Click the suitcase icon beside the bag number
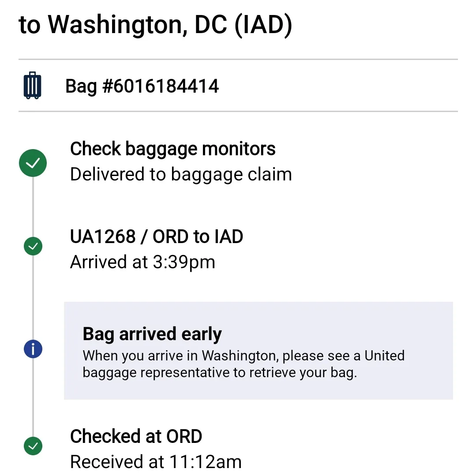This screenshot has width=476, height=476. [32, 86]
